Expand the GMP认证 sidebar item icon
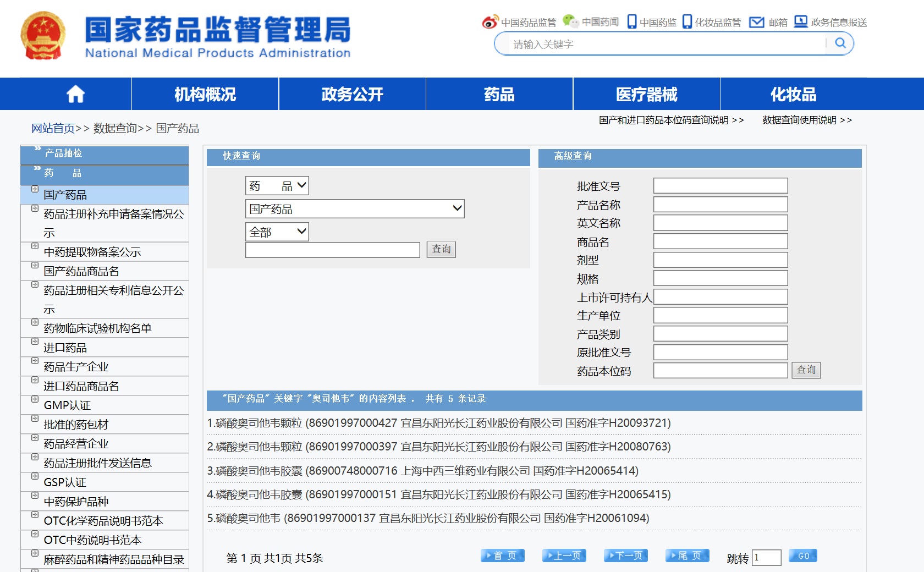924x572 pixels. (35, 399)
